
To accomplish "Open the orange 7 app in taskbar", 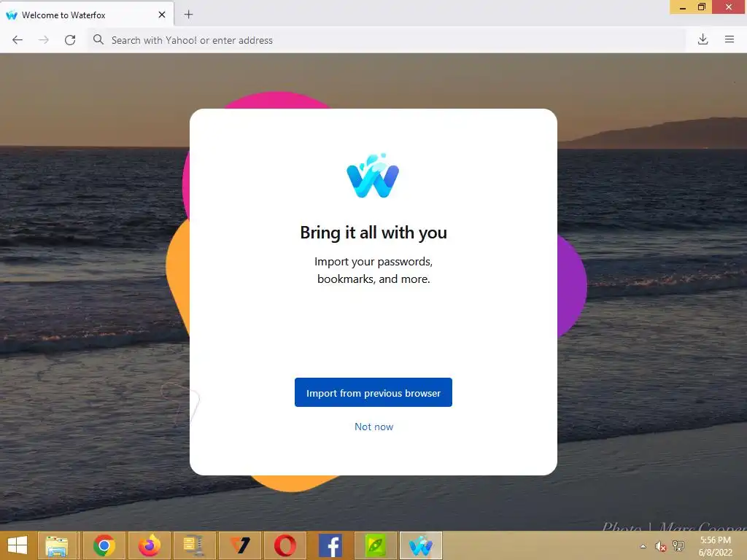I will (239, 545).
